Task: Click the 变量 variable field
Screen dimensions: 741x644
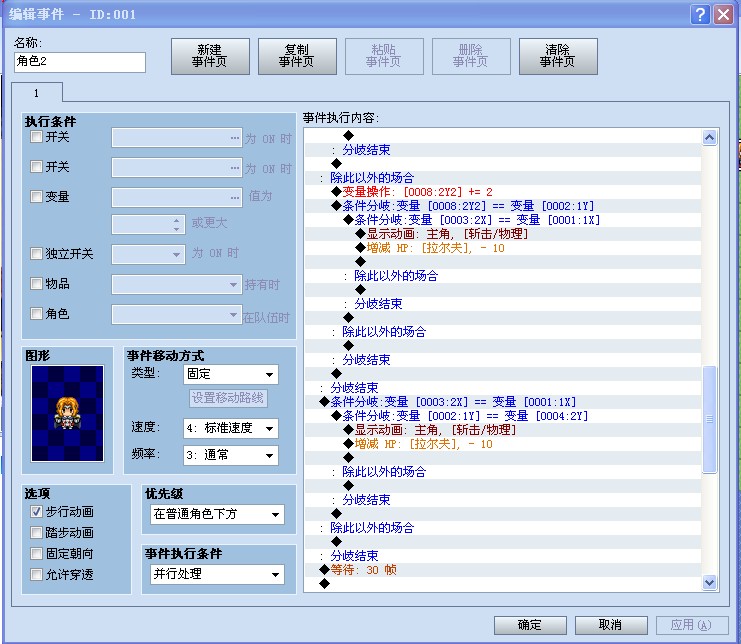Action: (177, 197)
